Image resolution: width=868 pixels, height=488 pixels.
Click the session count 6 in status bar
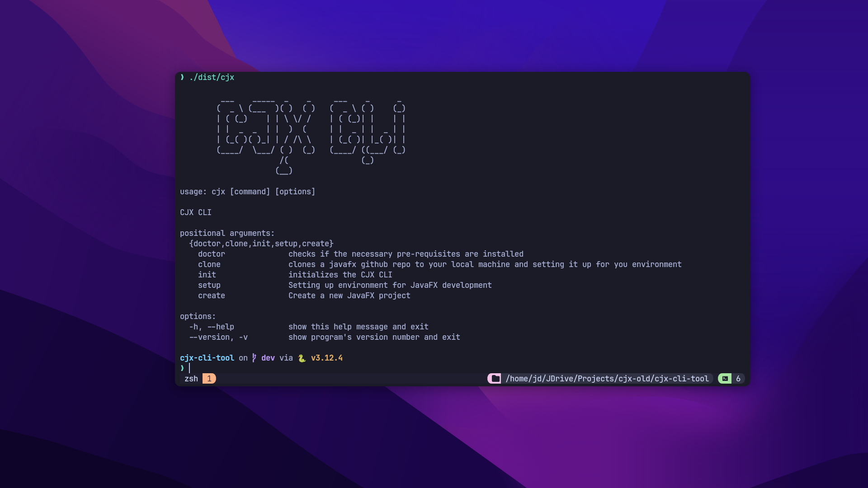[x=738, y=379]
